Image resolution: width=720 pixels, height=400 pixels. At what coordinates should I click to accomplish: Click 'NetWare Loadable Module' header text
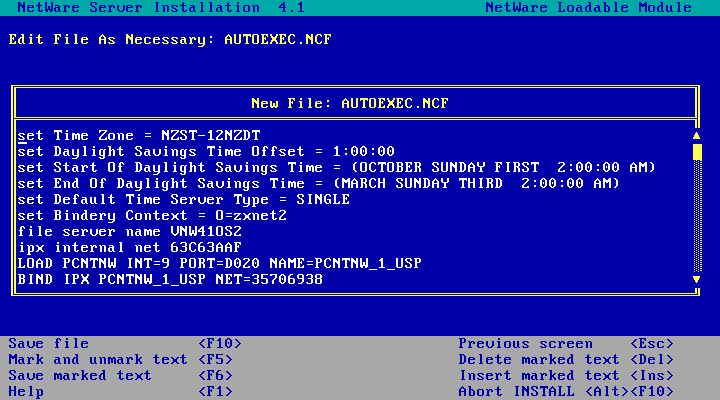(589, 7)
